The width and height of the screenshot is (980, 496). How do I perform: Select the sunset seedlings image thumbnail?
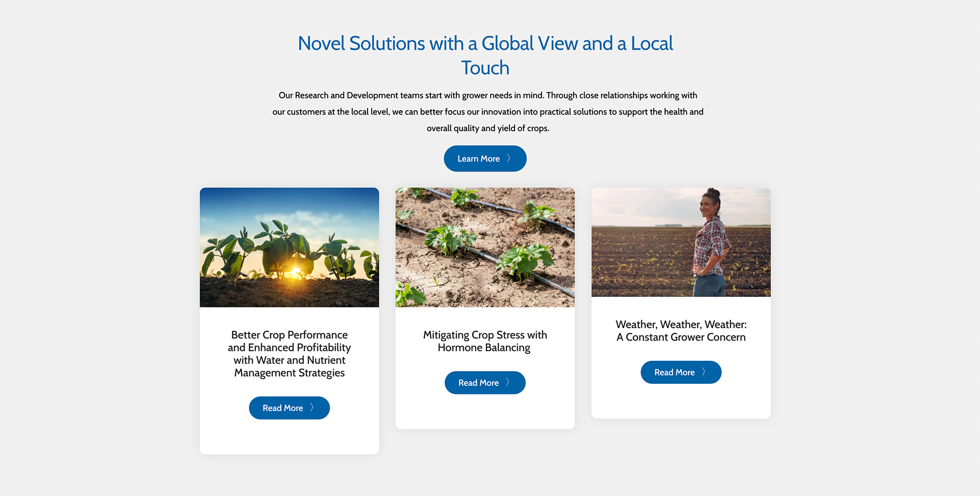[x=289, y=247]
